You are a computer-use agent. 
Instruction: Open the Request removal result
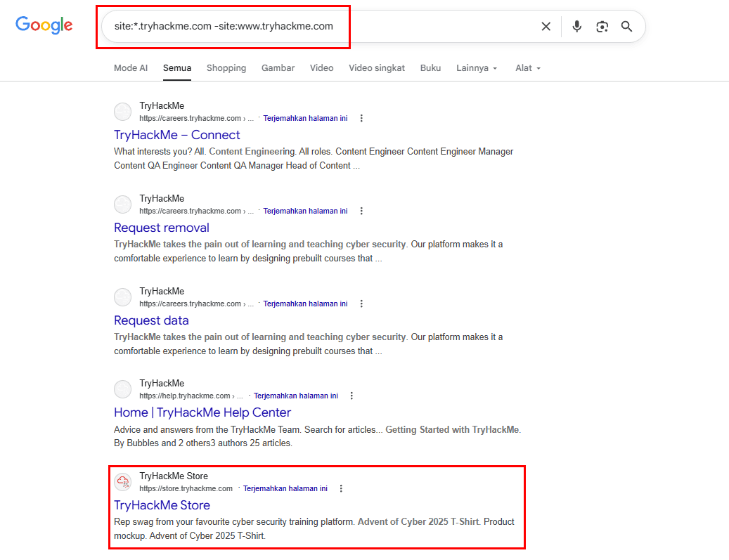pos(161,228)
